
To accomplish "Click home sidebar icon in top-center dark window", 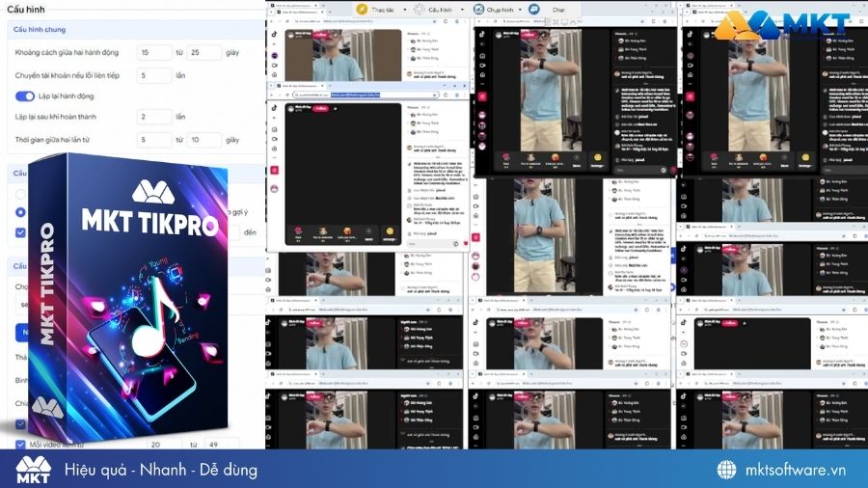I will [482, 74].
